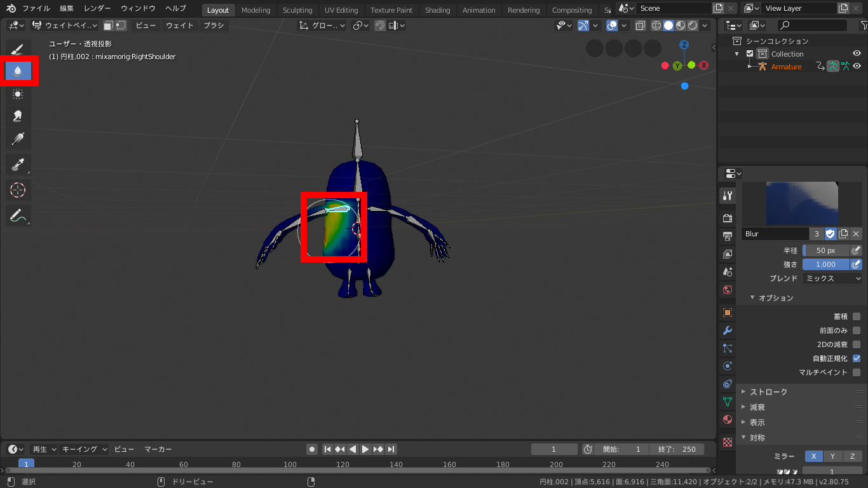Switch viewport to material preview shading
The image size is (868, 488).
pos(681,25)
